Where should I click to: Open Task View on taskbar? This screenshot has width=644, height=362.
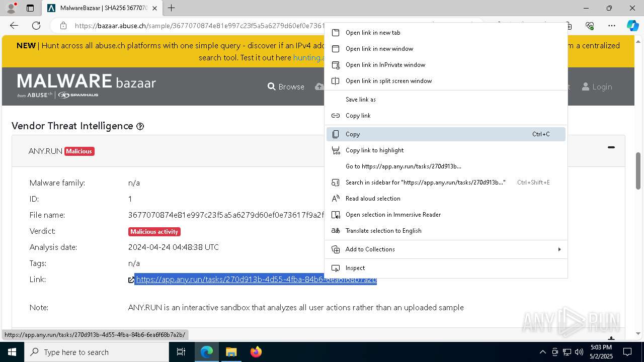coord(181,352)
